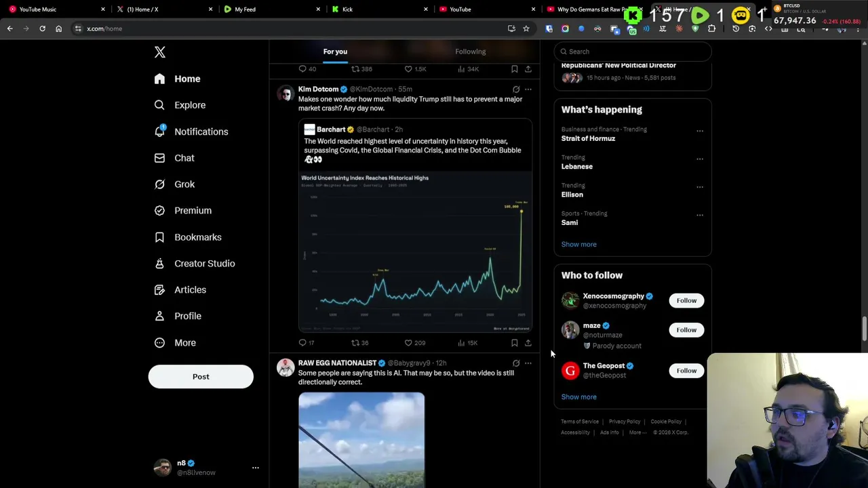Viewport: 868px width, 488px height.
Task: Open options for Lebanese trend
Action: pyautogui.click(x=700, y=159)
